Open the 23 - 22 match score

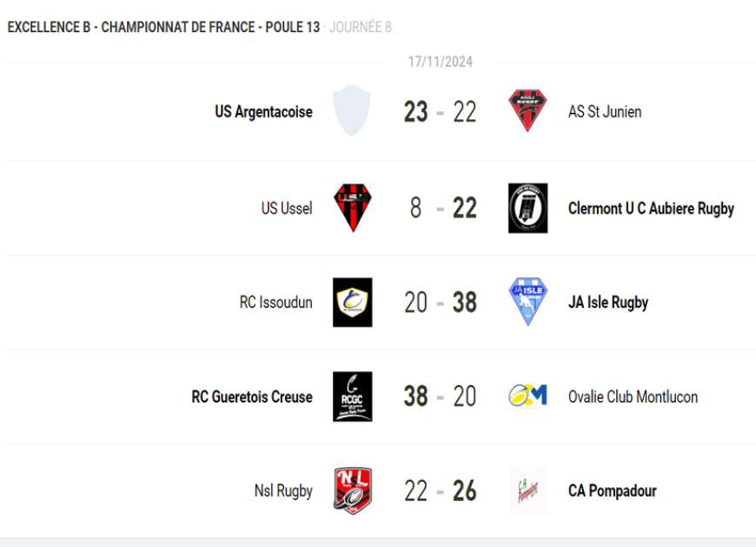point(440,111)
